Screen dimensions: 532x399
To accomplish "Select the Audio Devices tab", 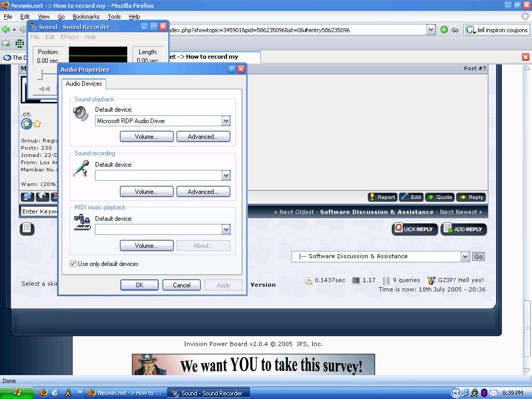I will tap(84, 84).
